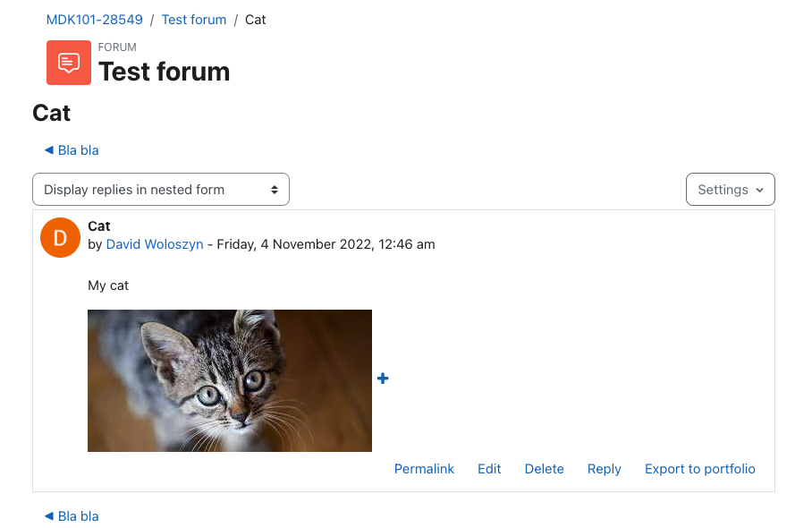Go to MDK101-28549 course breadcrumb

94,20
